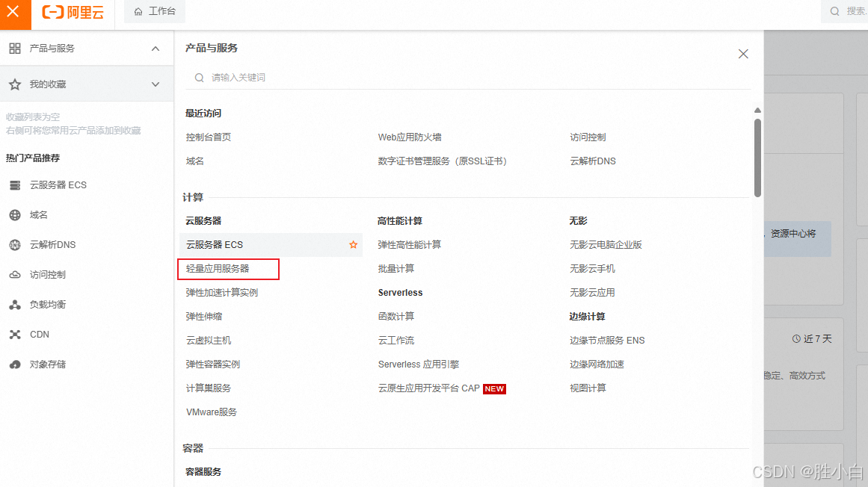Open 访问控制 under 最近访问

(x=588, y=137)
